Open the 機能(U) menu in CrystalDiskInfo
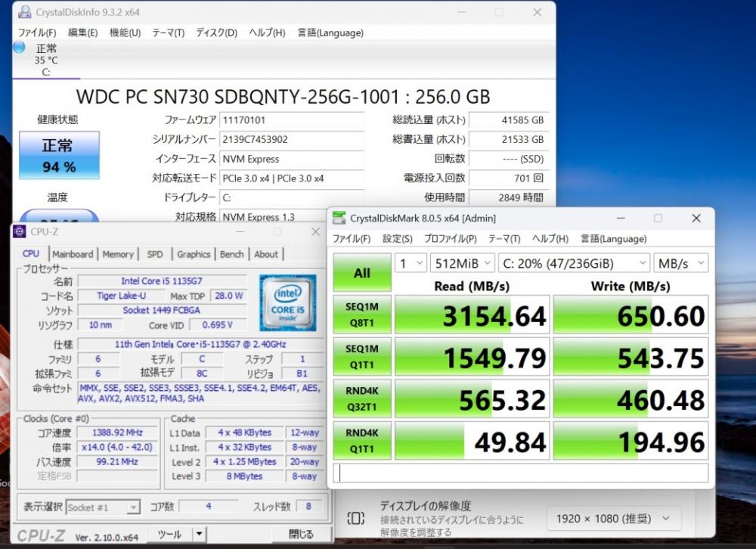 tap(125, 33)
